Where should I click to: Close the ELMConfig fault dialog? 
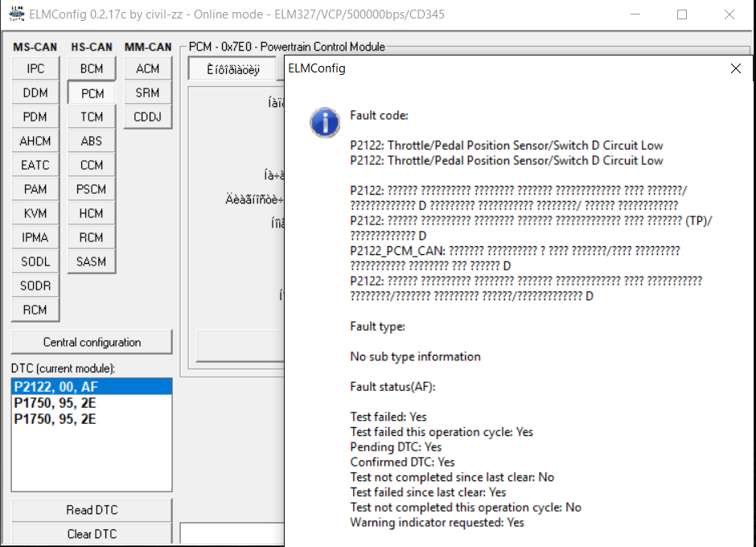pos(735,68)
